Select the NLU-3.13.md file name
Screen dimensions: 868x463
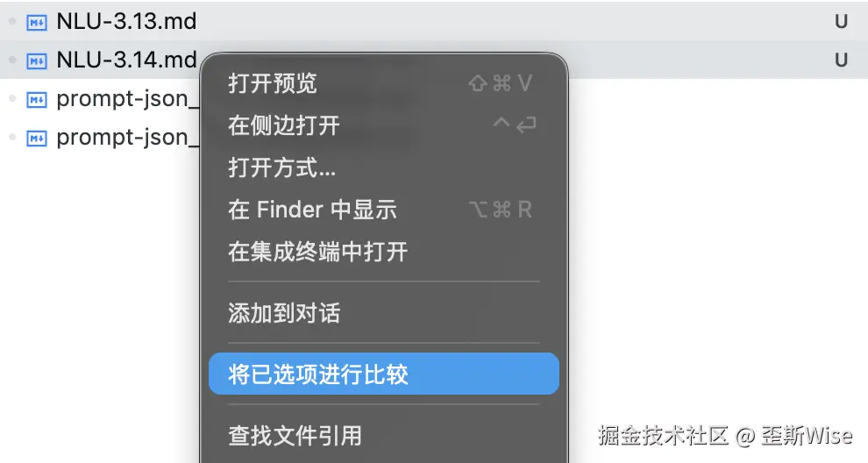(x=126, y=22)
